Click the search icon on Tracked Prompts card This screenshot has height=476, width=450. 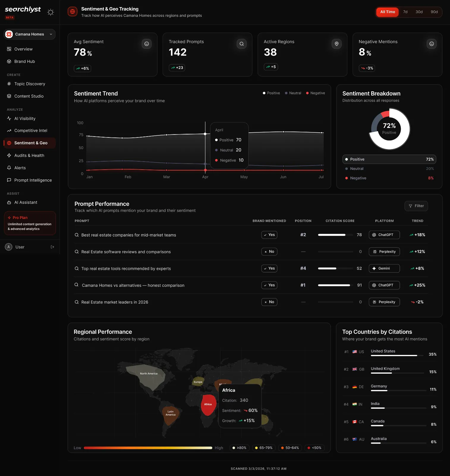tap(242, 44)
